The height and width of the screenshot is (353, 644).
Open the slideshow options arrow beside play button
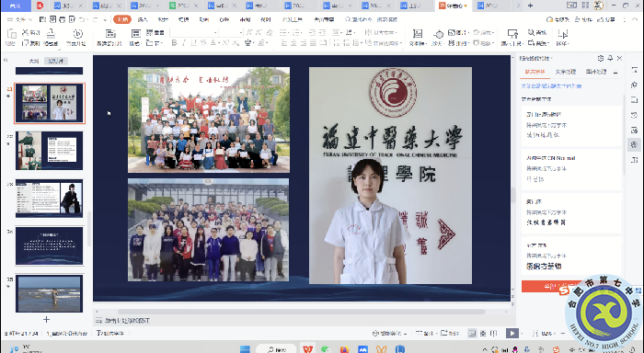[x=522, y=334]
